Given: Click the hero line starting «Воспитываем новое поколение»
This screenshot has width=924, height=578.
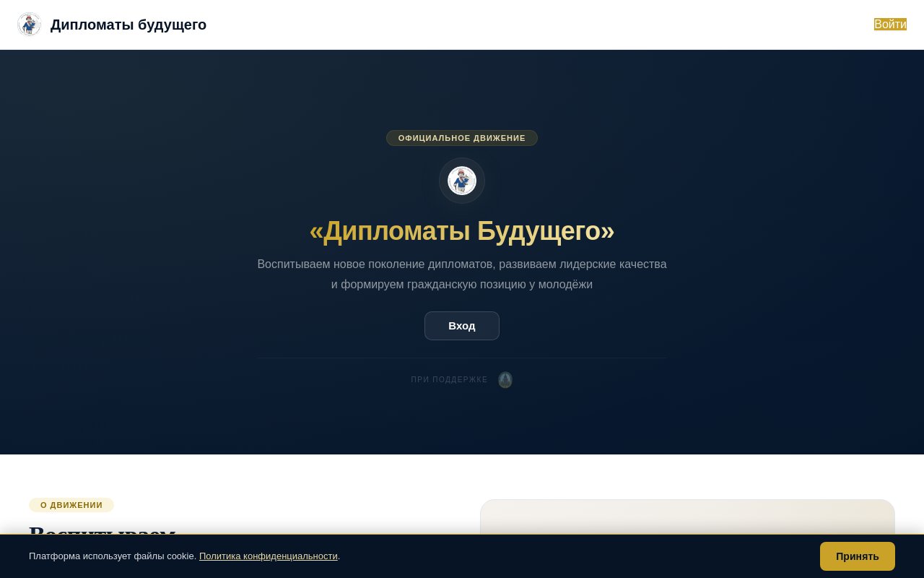Looking at the screenshot, I should (x=462, y=264).
